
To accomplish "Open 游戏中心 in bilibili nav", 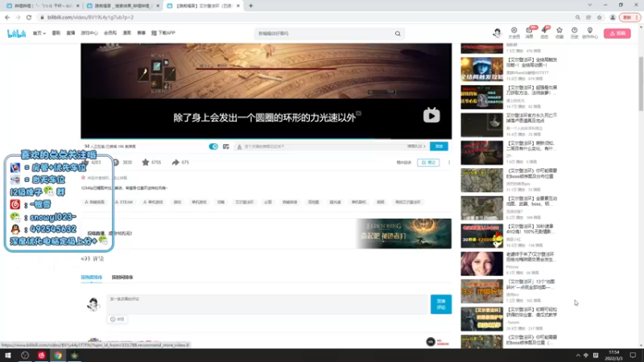I will tap(89, 33).
